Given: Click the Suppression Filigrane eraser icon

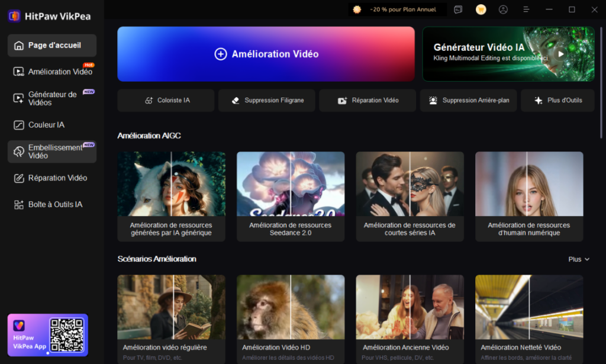Looking at the screenshot, I should 236,101.
